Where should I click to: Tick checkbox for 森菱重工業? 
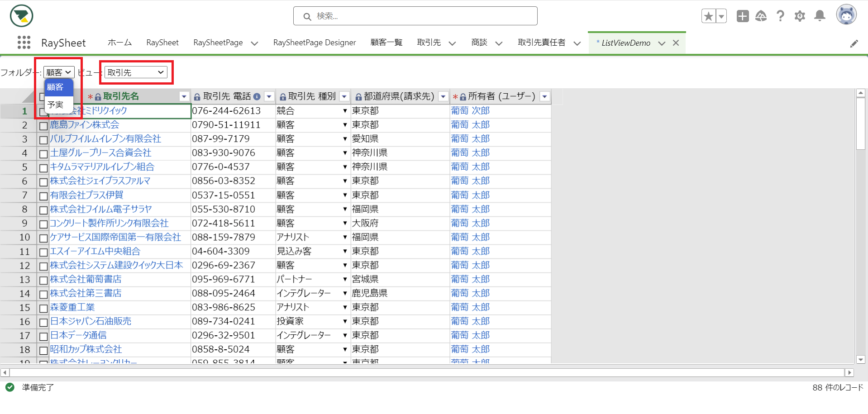point(43,308)
